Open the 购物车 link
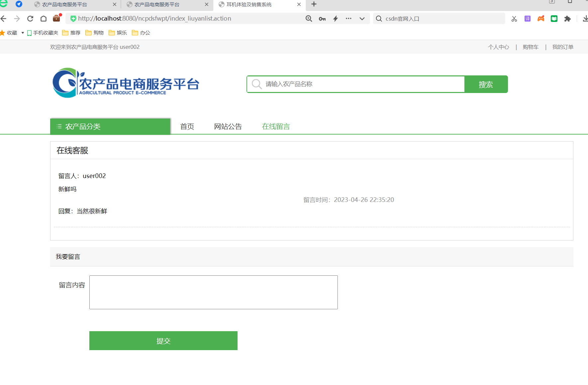The image size is (588, 385). click(x=531, y=47)
